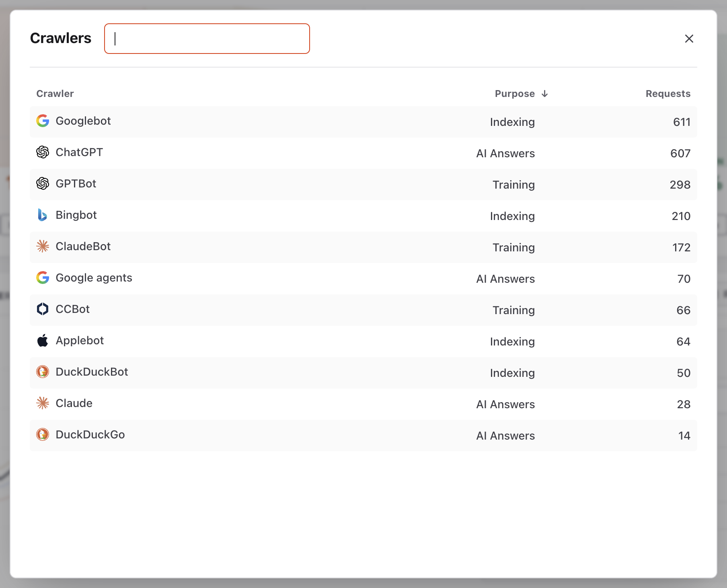Close the Crawlers dialog
Viewport: 727px width, 588px height.
[x=689, y=39]
